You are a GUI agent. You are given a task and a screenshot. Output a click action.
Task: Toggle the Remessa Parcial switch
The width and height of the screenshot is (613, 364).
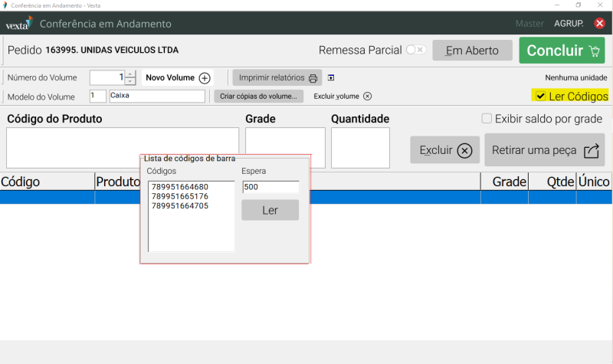pos(415,50)
